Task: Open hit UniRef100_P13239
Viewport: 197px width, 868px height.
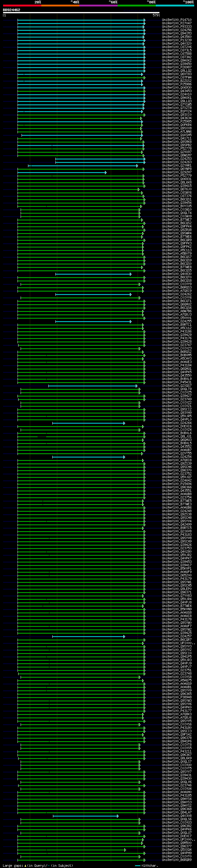Action: (x=176, y=40)
